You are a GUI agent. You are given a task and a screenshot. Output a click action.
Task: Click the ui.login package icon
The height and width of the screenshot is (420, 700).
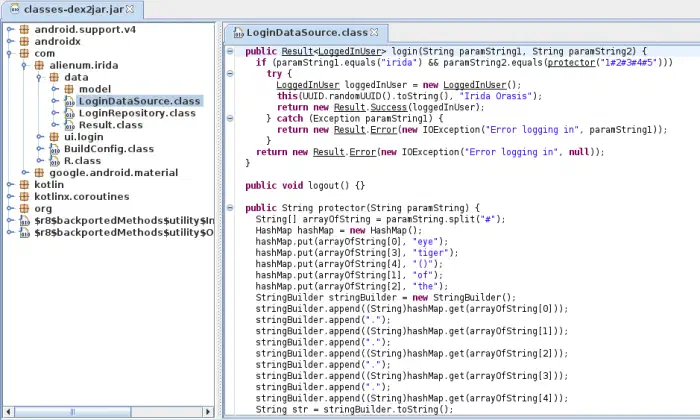(x=54, y=137)
